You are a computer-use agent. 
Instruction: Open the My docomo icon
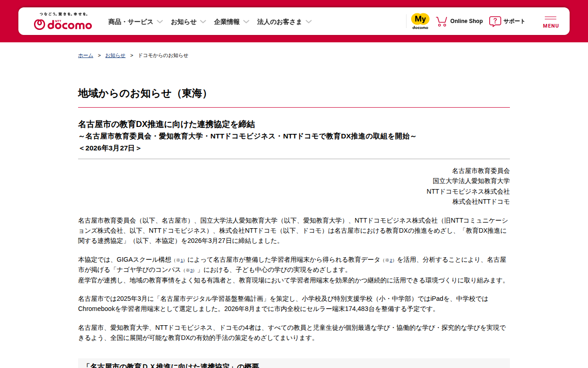click(420, 21)
